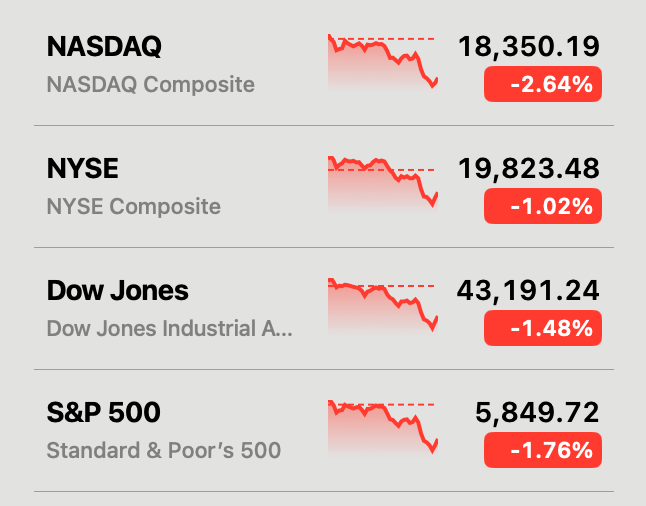Click the S&P 500 -1.76% change badge
646x506 pixels.
[x=543, y=451]
